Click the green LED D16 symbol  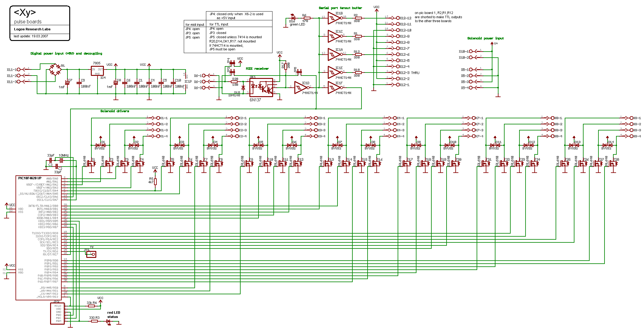coord(293,18)
